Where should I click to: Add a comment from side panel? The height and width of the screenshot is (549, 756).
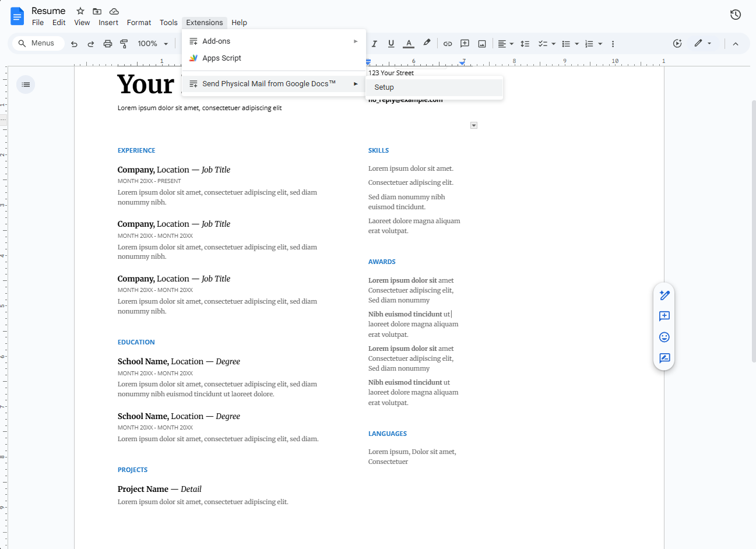coord(664,316)
